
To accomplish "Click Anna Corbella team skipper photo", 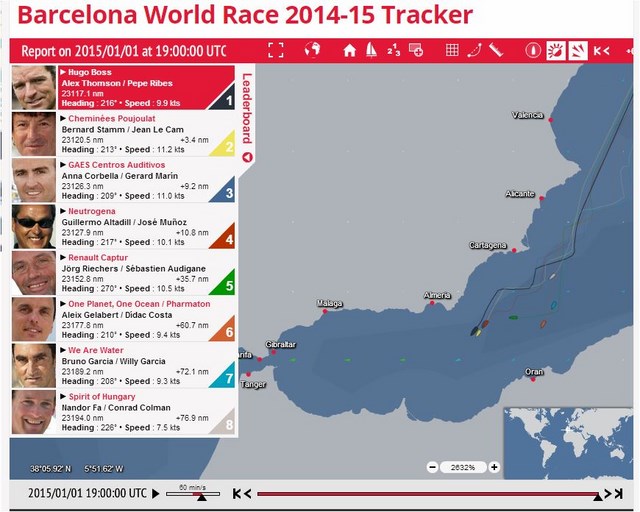I will pyautogui.click(x=34, y=180).
